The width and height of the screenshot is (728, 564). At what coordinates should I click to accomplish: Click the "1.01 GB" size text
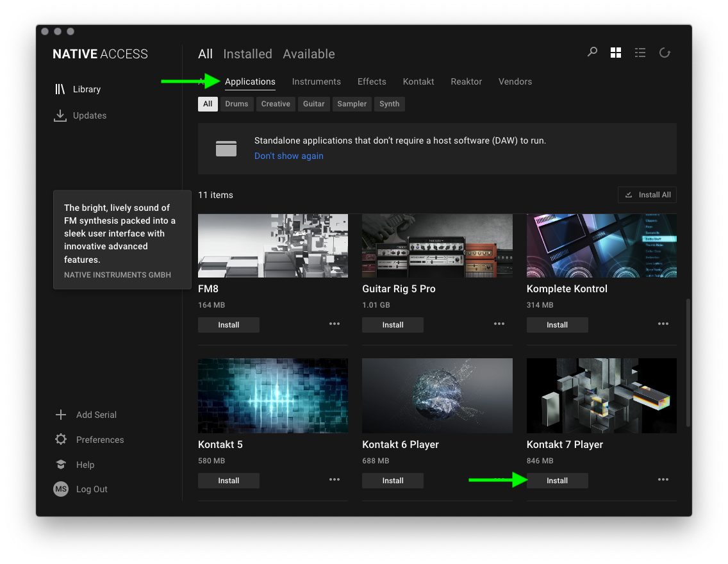click(x=376, y=305)
